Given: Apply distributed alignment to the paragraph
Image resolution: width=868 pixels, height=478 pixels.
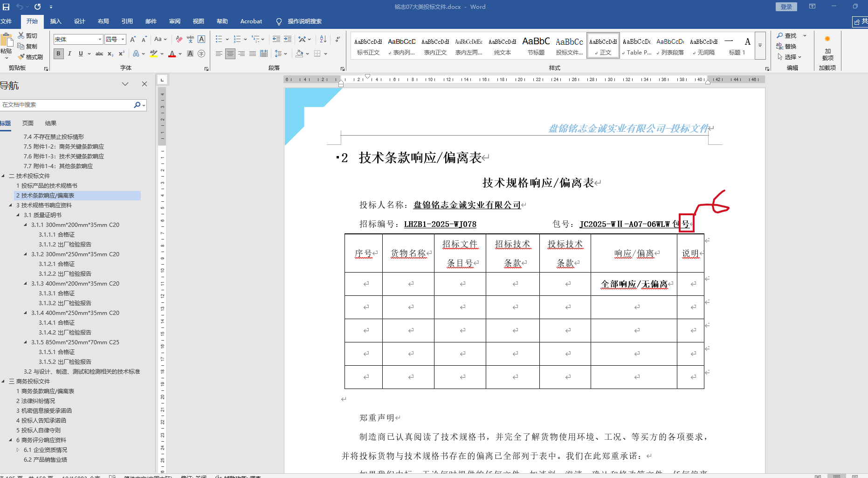Looking at the screenshot, I should [x=264, y=54].
